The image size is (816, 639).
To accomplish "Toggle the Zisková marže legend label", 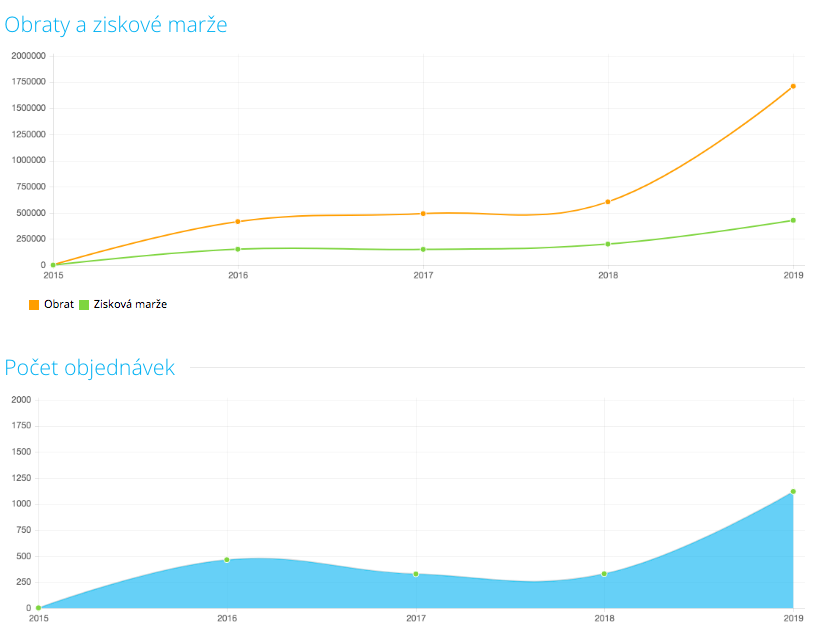I will [130, 304].
